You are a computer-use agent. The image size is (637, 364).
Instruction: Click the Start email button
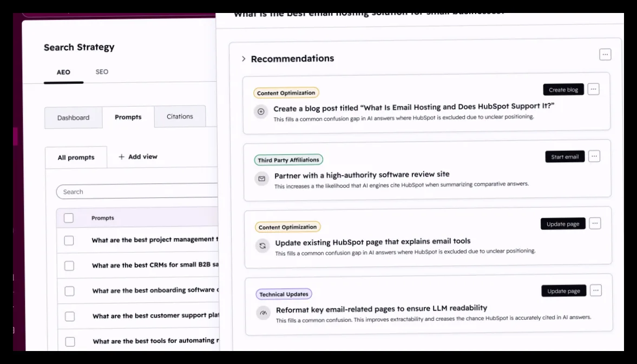[564, 157]
